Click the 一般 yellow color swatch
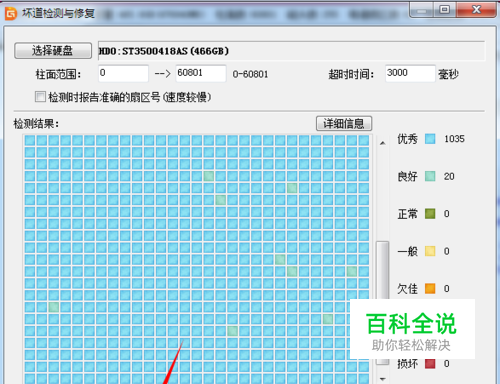 click(x=430, y=251)
